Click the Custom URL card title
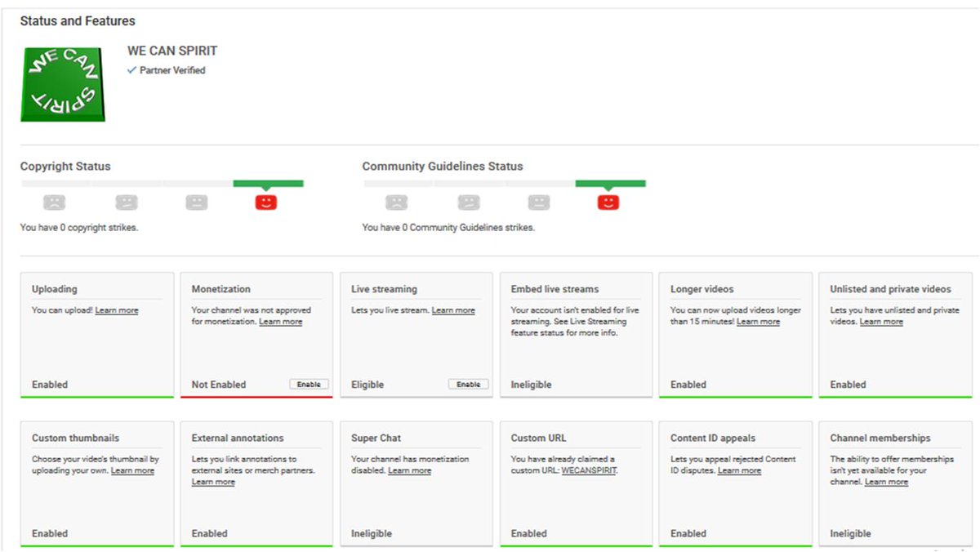This screenshot has width=980, height=552. pos(538,438)
